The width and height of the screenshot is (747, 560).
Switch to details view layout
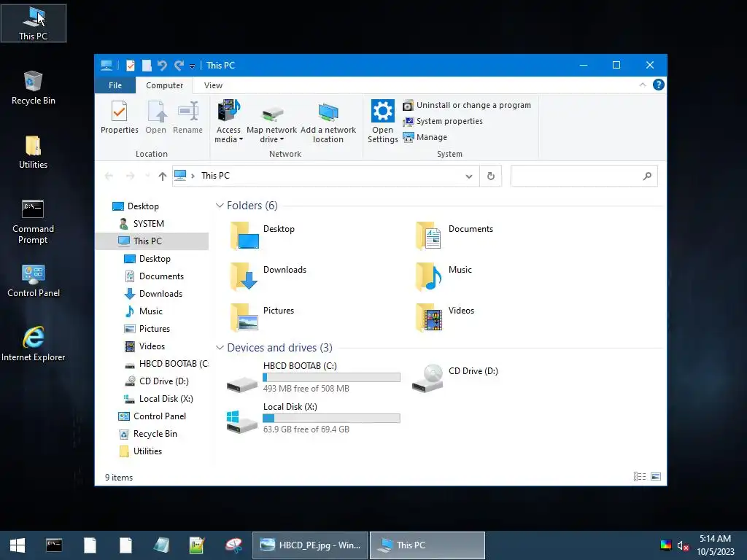640,477
